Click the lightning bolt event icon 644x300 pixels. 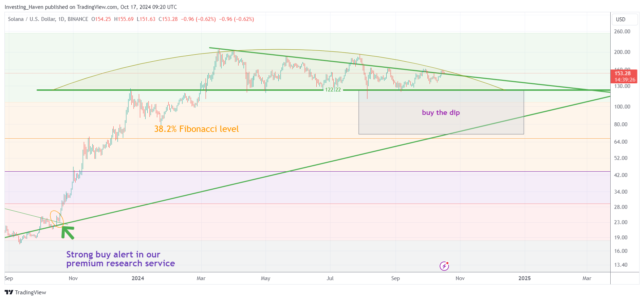pos(444,266)
